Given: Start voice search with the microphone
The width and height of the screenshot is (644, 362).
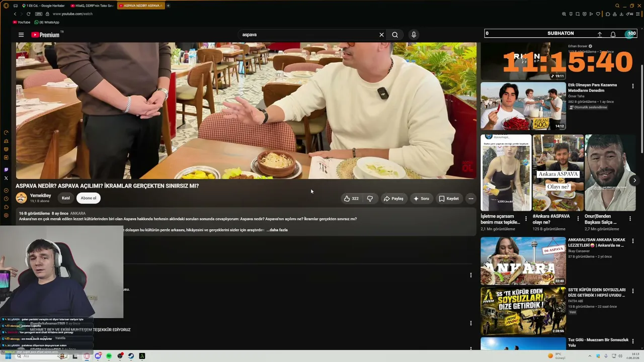Looking at the screenshot, I should pos(414,35).
